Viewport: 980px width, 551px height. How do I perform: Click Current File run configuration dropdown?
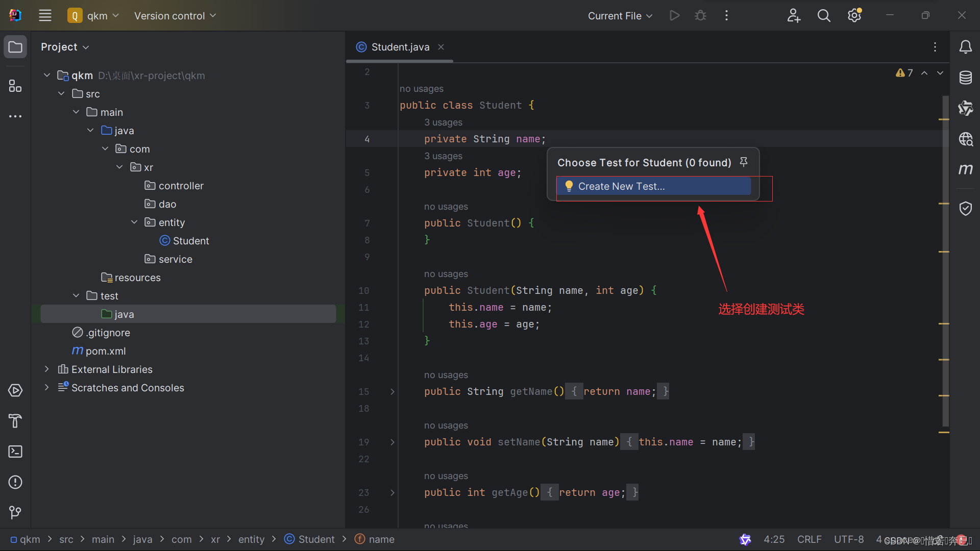[617, 15]
